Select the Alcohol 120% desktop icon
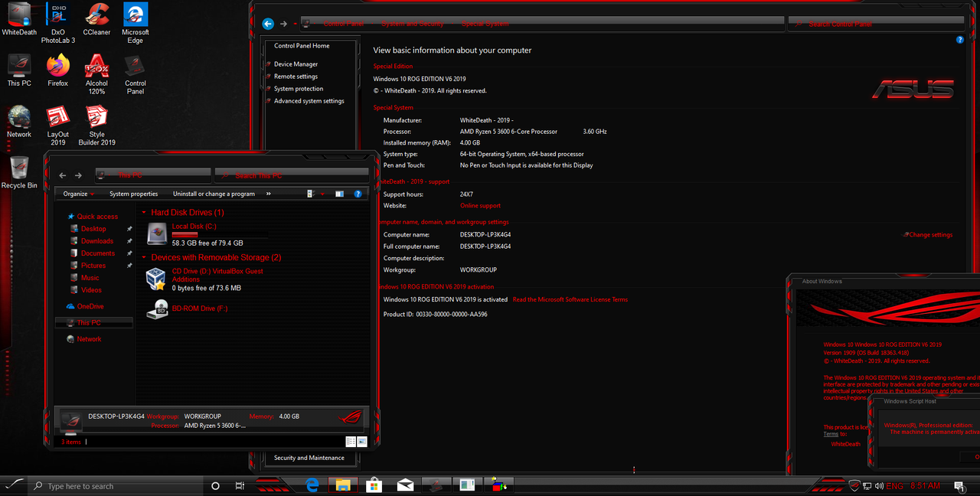The height and width of the screenshot is (496, 980). [x=96, y=74]
